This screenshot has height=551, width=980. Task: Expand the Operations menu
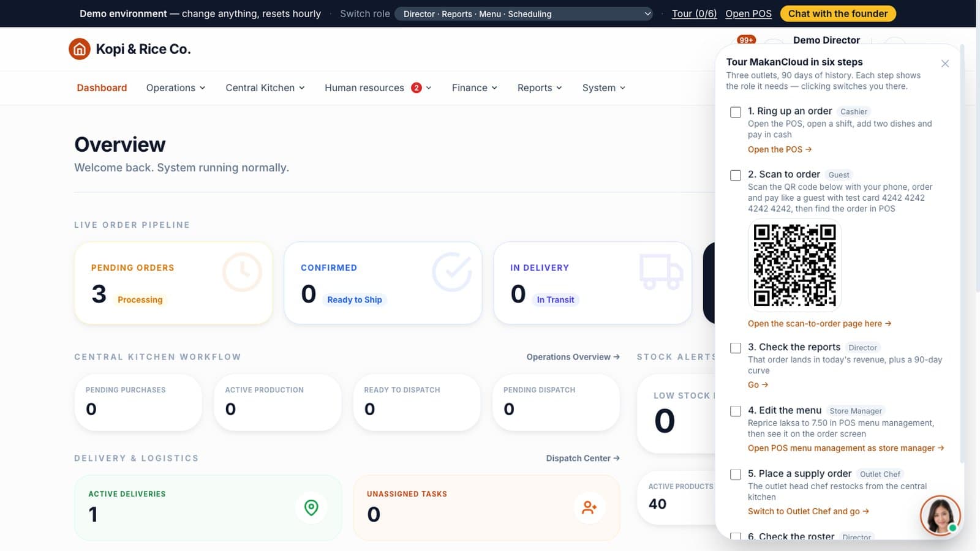[x=176, y=88]
